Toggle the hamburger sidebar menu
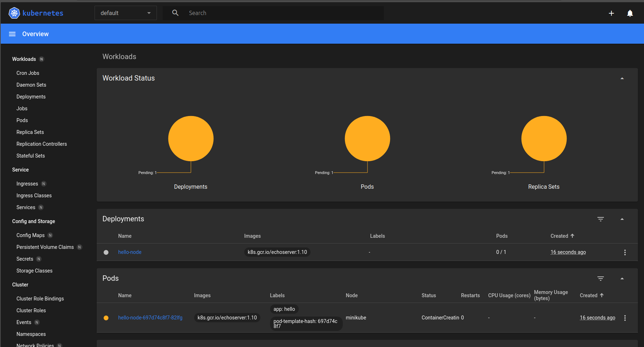The width and height of the screenshot is (644, 347). point(12,34)
